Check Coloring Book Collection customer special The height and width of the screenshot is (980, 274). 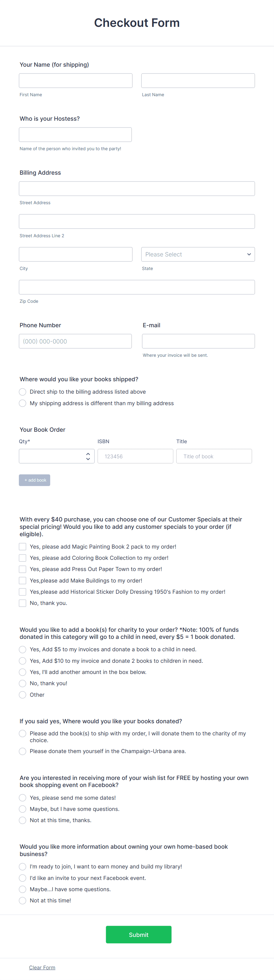coord(22,558)
